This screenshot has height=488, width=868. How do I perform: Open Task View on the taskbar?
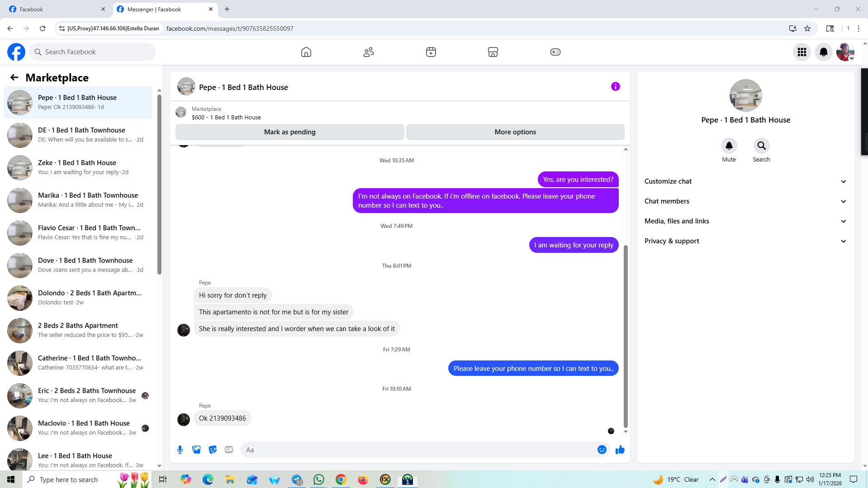pos(163,479)
